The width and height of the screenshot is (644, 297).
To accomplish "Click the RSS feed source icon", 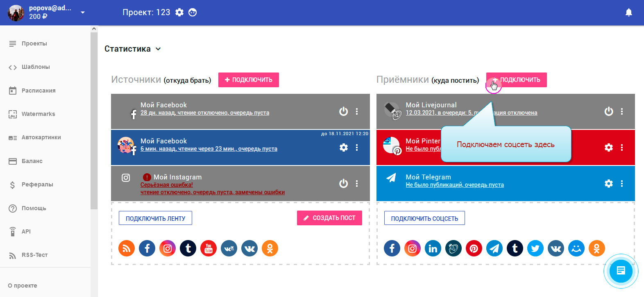I will click(x=127, y=248).
